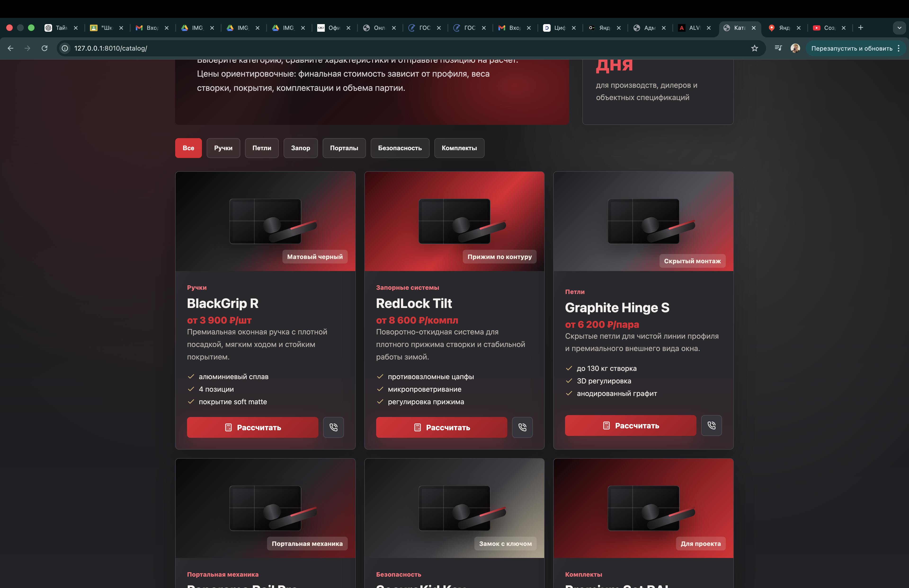This screenshot has width=909, height=588.
Task: Click Рассчитать for RedLock Tilt
Action: coord(441,427)
